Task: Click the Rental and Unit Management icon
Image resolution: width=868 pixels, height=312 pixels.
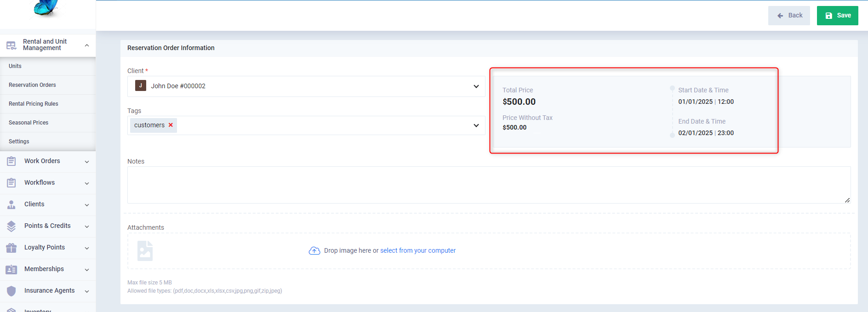Action: [x=11, y=45]
